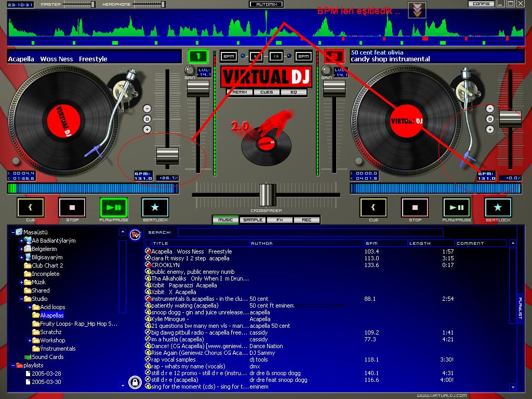
Task: Click deck 1 pitch minus button
Action: [x=147, y=109]
